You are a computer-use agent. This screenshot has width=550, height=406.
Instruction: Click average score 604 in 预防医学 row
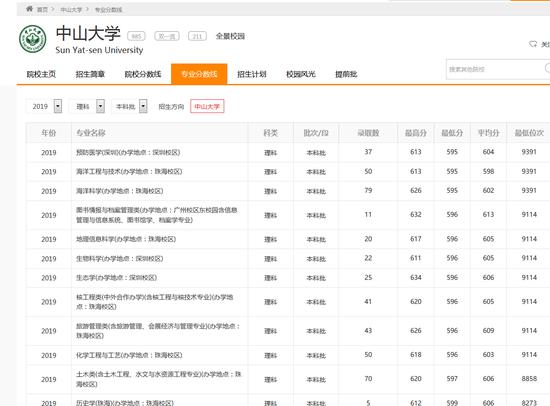click(488, 152)
